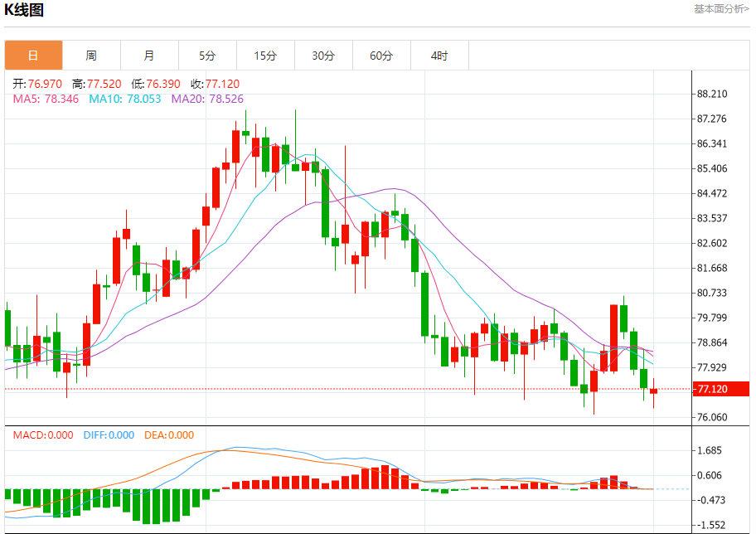
Task: Switch to the 周 weekly tab
Action: [x=91, y=56]
